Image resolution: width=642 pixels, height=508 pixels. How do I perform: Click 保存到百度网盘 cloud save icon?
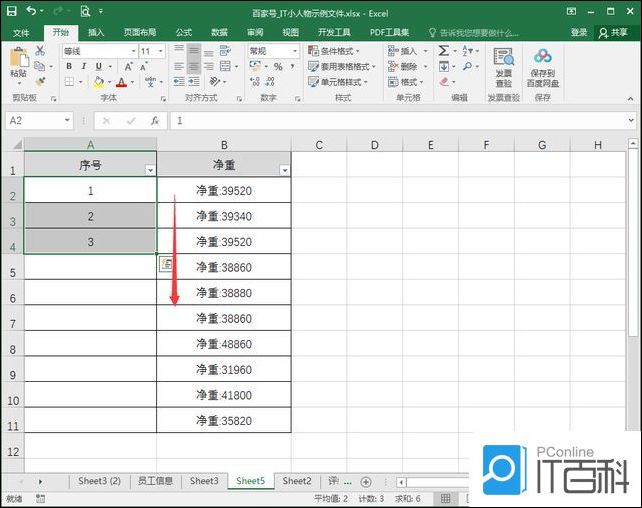coord(543,65)
